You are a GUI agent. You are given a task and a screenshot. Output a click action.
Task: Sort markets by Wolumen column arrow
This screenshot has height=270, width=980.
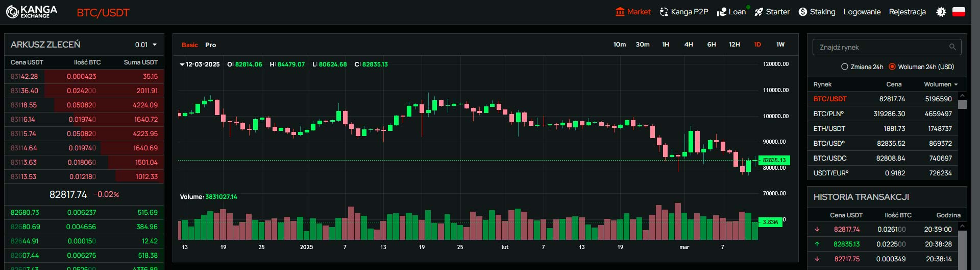click(955, 84)
